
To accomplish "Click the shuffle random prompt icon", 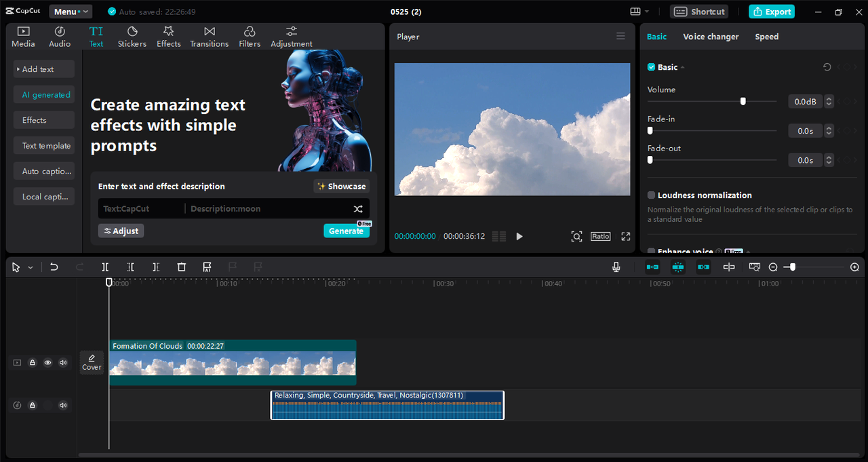I will [358, 209].
